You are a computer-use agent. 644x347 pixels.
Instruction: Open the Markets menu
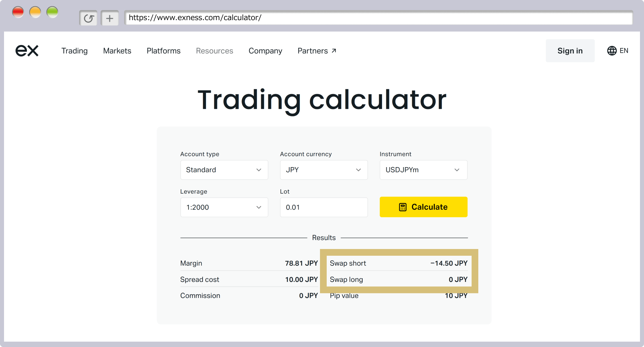[x=117, y=51]
